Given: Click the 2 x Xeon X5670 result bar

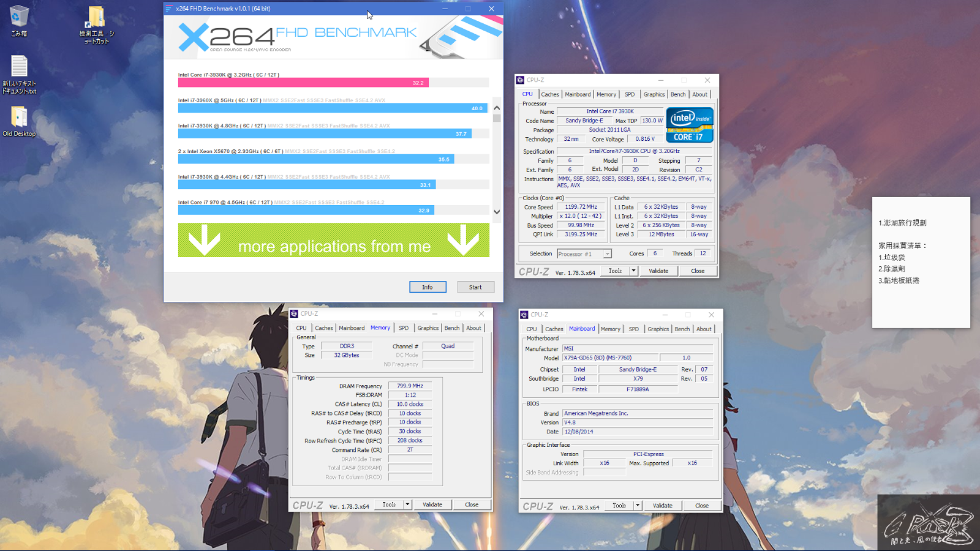Looking at the screenshot, I should point(316,159).
